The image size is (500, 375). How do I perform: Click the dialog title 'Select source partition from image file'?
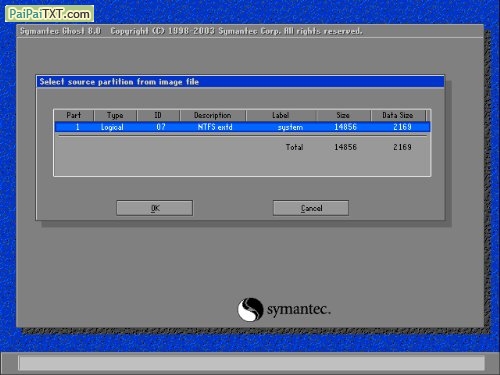pyautogui.click(x=119, y=82)
